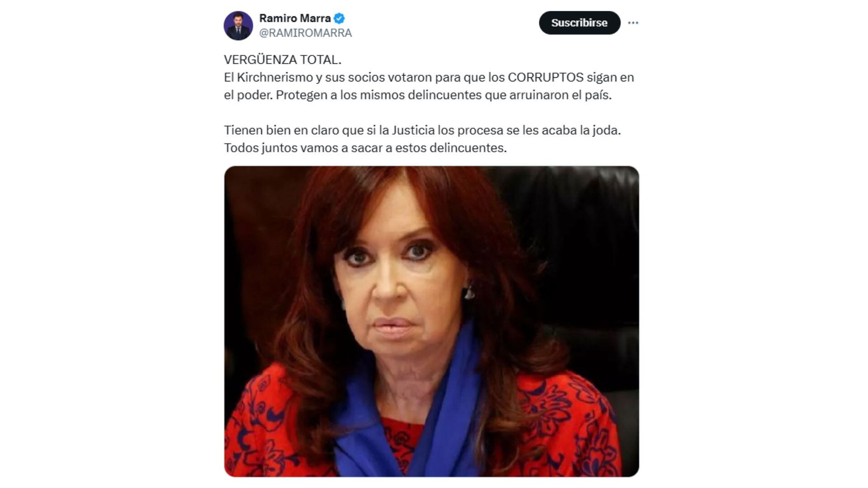The height and width of the screenshot is (488, 868).
Task: Open Ramiro Marra's profile avatar
Action: 238,26
